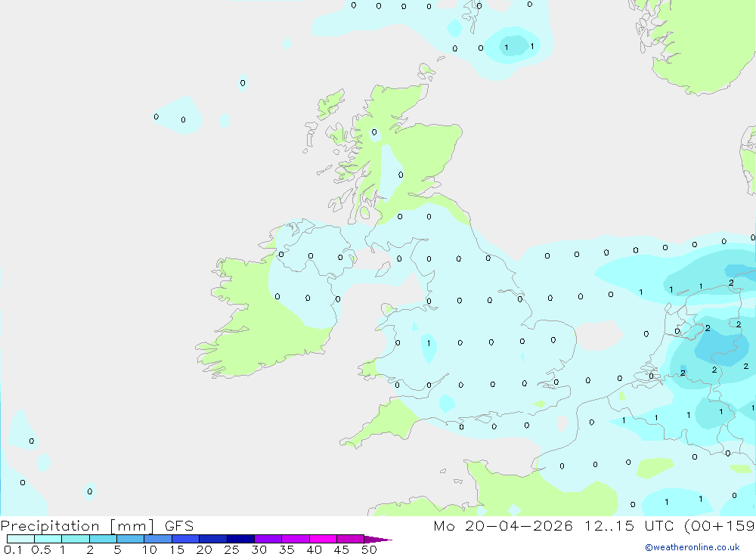Click the 'Precipitation [mm]' title text
756x554 pixels.
click(77, 526)
